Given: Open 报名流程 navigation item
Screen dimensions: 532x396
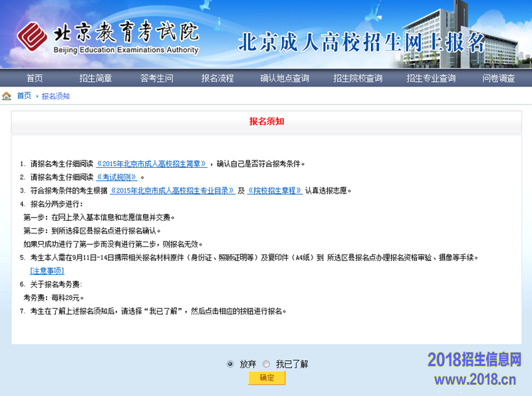Looking at the screenshot, I should pos(217,78).
